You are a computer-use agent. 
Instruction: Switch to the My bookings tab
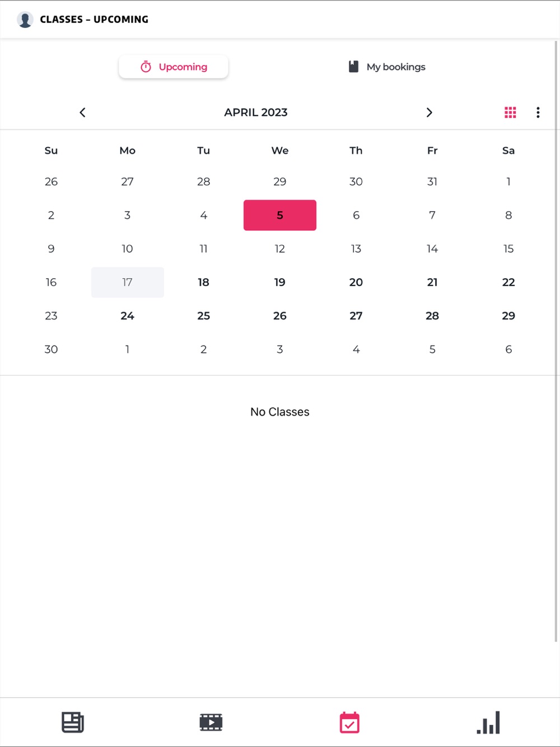click(x=386, y=67)
